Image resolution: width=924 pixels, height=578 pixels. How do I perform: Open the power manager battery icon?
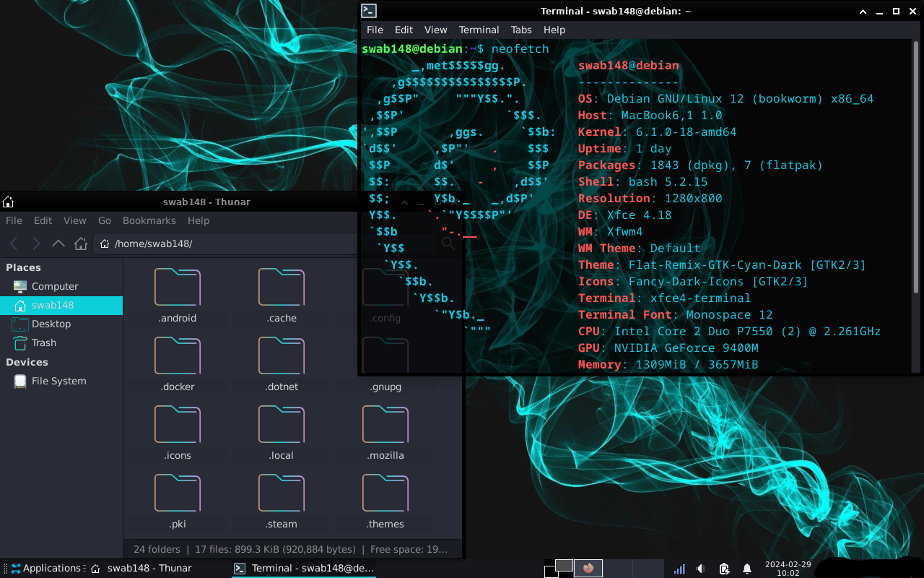coord(725,569)
